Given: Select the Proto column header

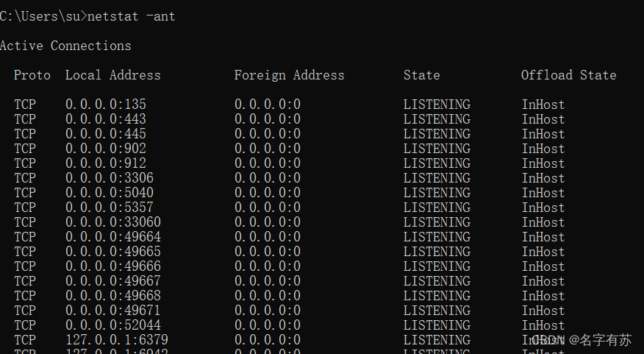Looking at the screenshot, I should tap(32, 75).
